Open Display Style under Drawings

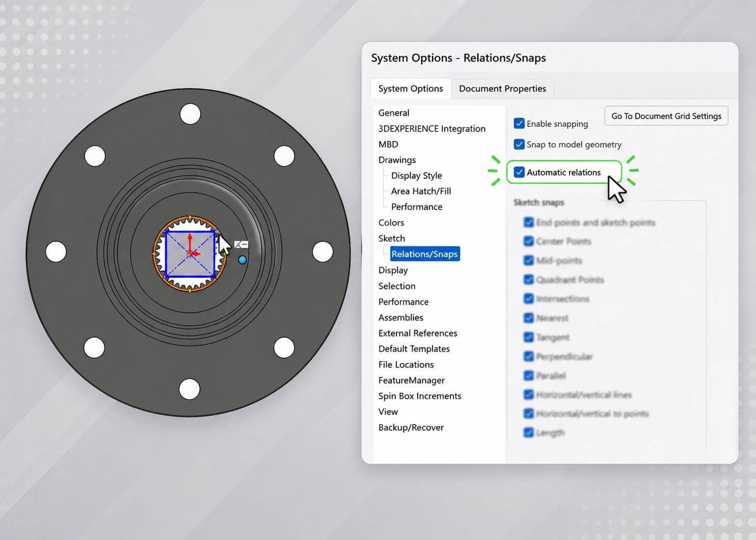click(x=416, y=176)
